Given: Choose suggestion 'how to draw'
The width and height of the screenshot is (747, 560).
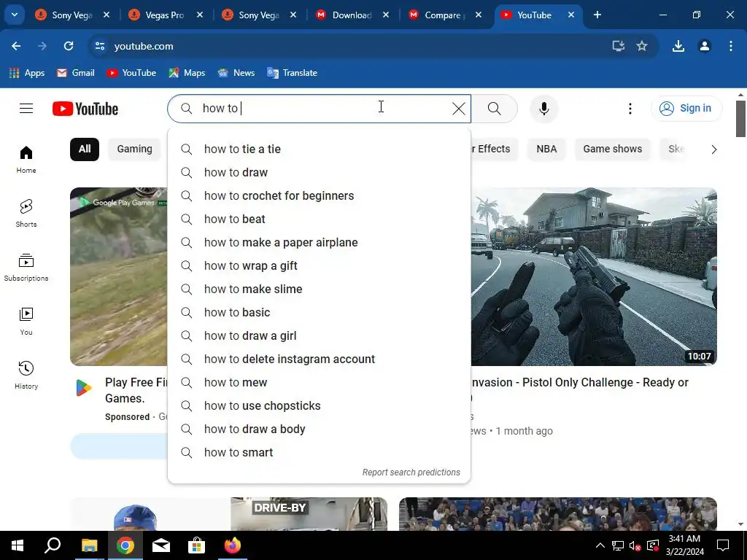Looking at the screenshot, I should click(x=320, y=172).
